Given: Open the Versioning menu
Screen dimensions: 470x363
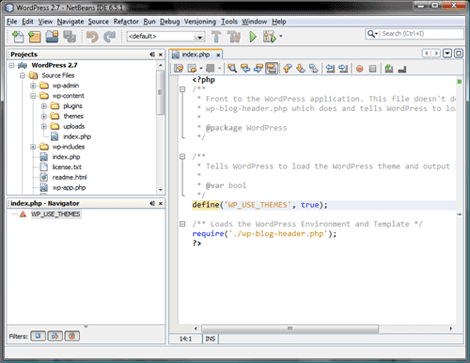Looking at the screenshot, I should pos(200,22).
